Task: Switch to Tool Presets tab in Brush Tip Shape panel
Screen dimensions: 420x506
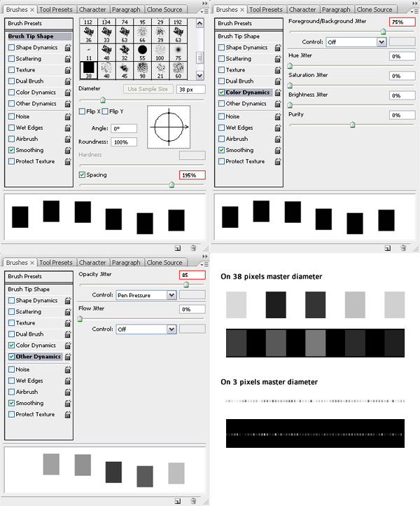Action: pos(56,10)
